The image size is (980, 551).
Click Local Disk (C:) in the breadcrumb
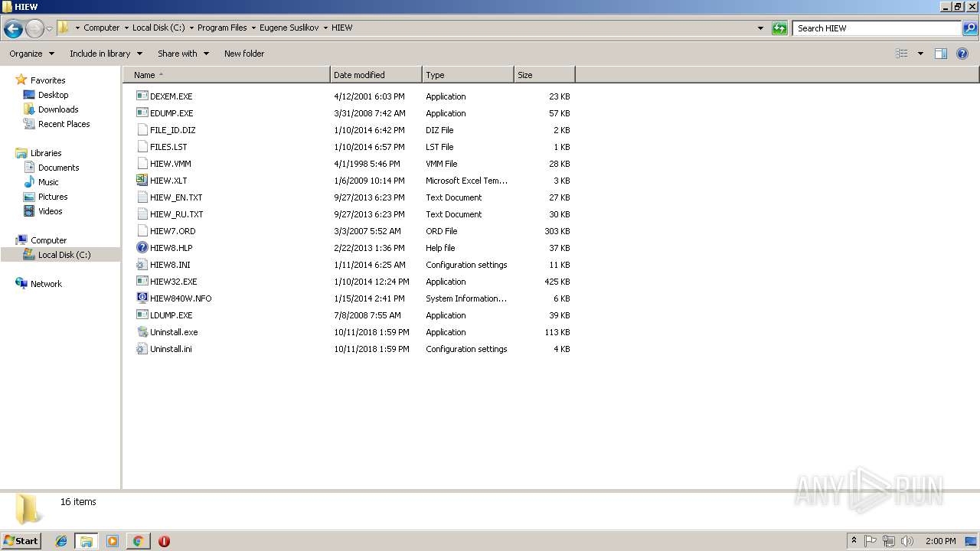158,28
